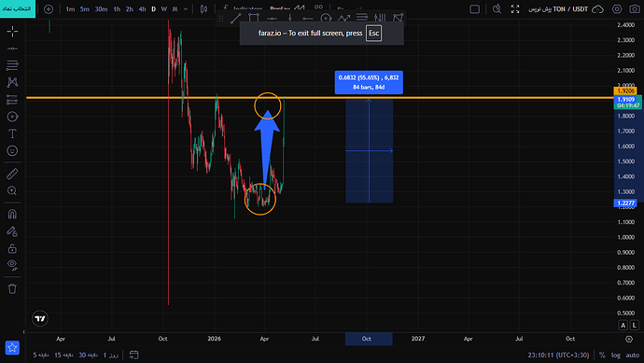Toggle the L log-scale button
644x363 pixels.
[x=634, y=326]
